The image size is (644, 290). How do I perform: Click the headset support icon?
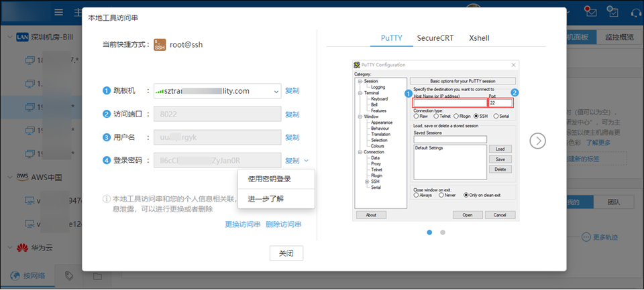(x=636, y=12)
